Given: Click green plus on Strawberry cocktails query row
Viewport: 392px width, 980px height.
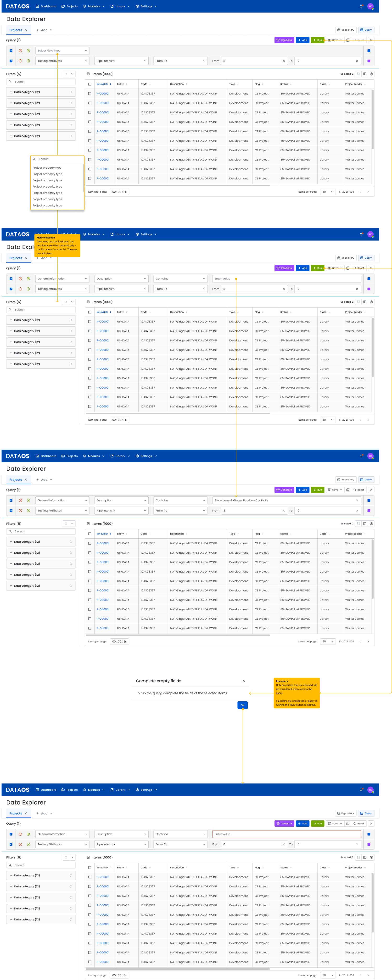Looking at the screenshot, I should pos(28,500).
